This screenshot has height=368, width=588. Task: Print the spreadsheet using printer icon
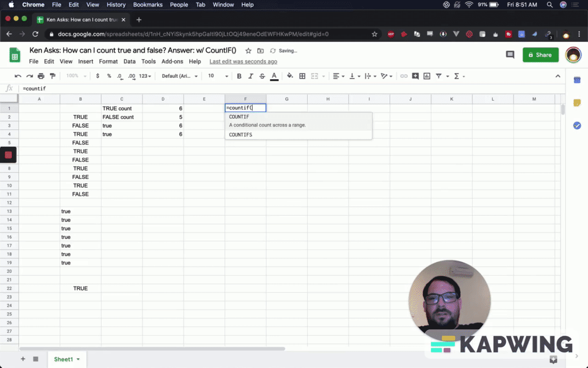click(41, 76)
